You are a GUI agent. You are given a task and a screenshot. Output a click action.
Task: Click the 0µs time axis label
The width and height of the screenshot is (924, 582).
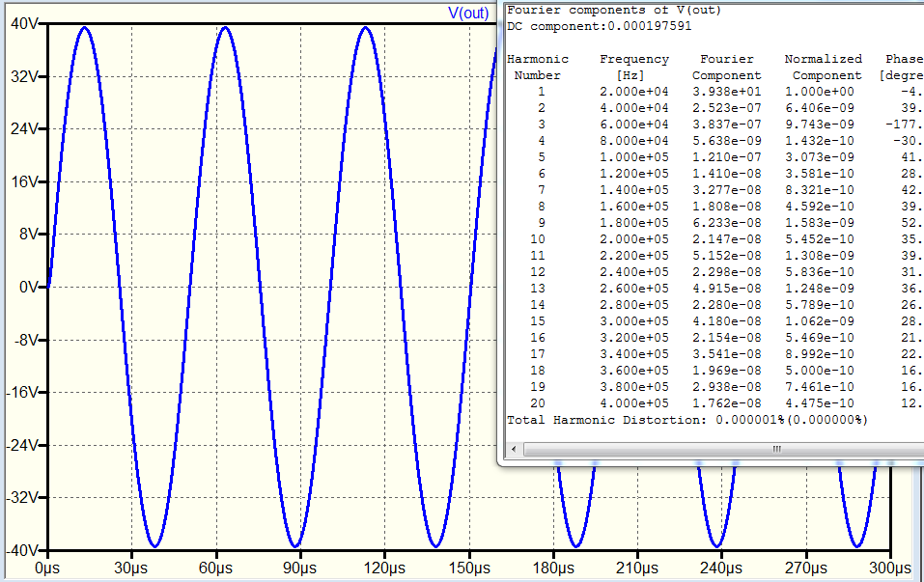[47, 568]
